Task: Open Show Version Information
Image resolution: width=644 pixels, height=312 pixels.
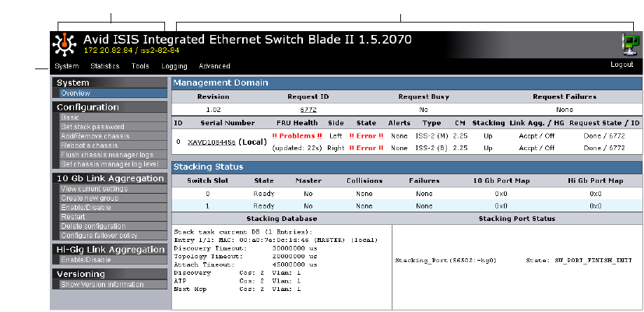Action: coord(113,285)
